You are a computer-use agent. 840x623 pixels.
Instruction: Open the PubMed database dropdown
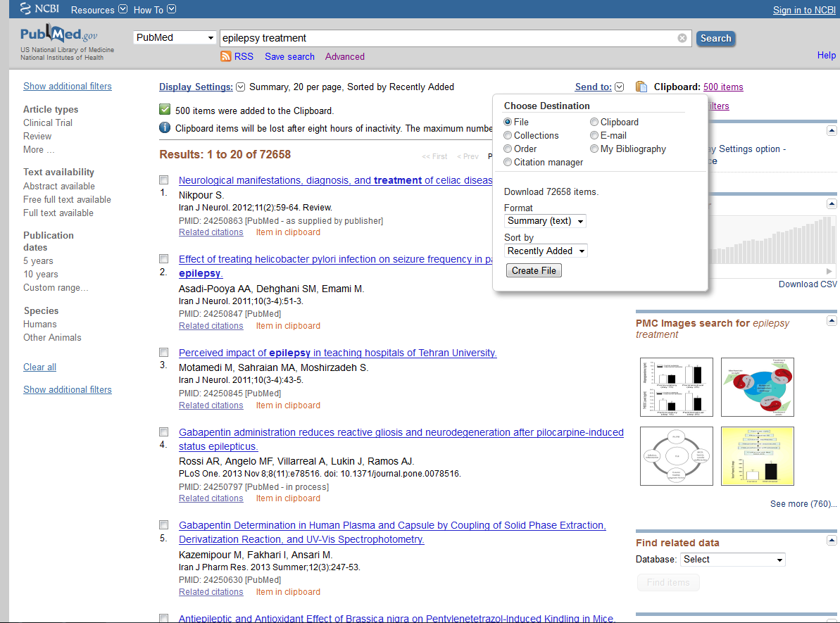tap(175, 37)
